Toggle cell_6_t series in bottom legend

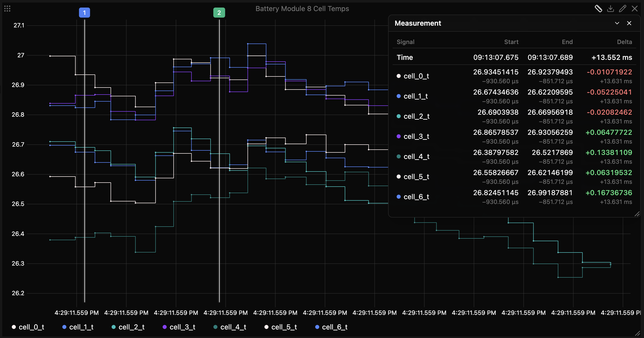click(331, 327)
